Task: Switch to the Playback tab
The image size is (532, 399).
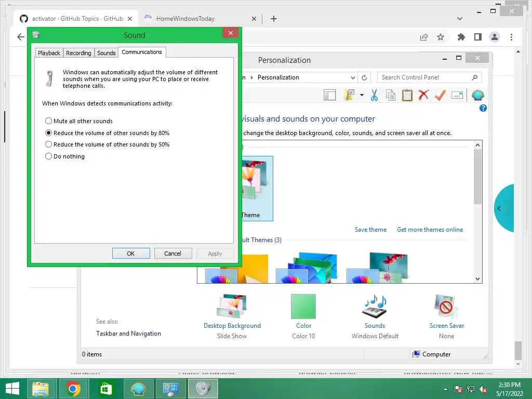Action: 49,53
